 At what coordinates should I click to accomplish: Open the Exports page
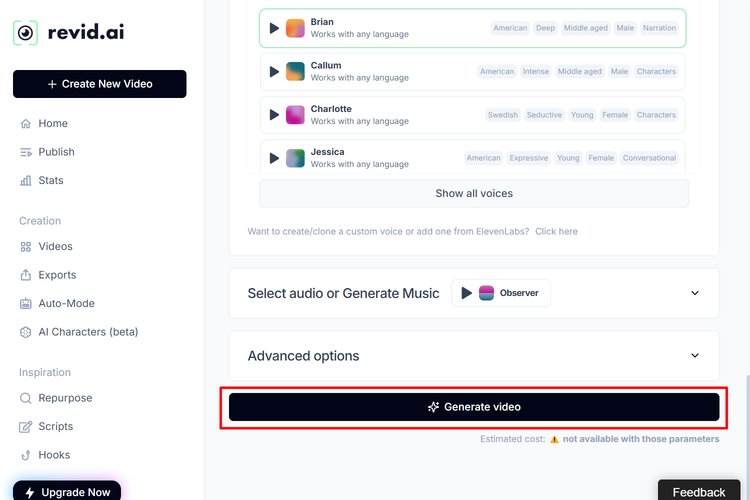click(x=57, y=275)
